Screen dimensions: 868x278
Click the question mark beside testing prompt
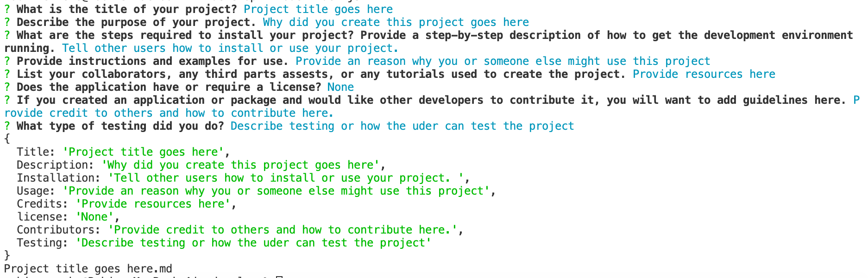7,126
